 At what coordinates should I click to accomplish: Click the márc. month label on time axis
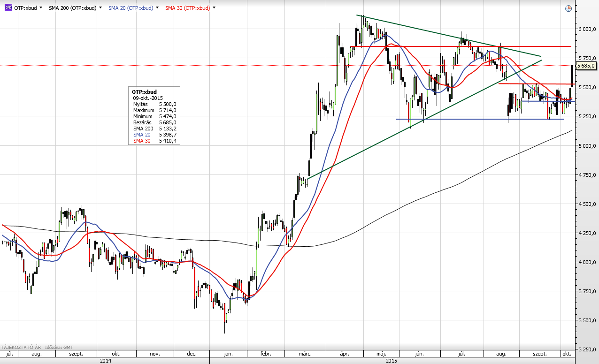[304, 353]
